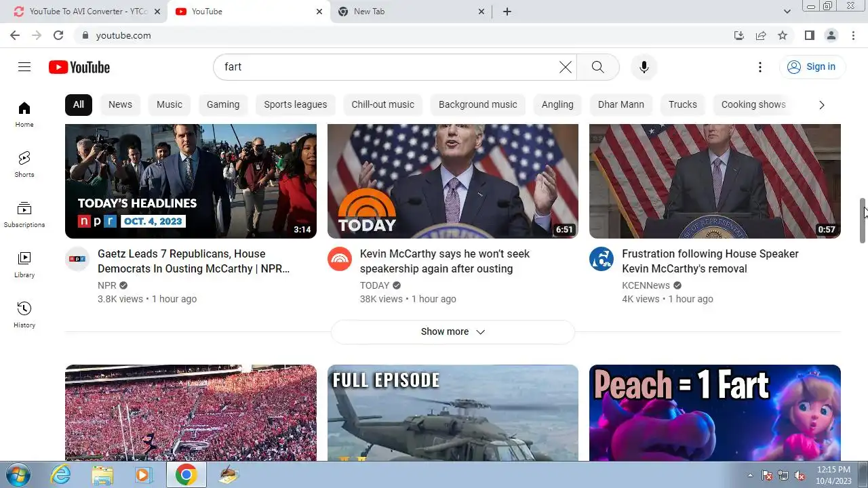Viewport: 868px width, 488px height.
Task: Click the KCENNews channel avatar
Action: (601, 259)
